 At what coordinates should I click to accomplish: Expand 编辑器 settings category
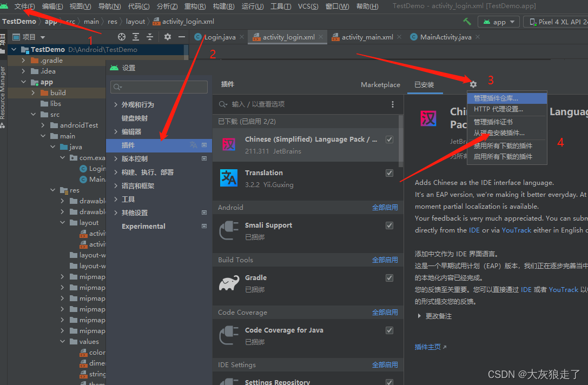point(116,131)
